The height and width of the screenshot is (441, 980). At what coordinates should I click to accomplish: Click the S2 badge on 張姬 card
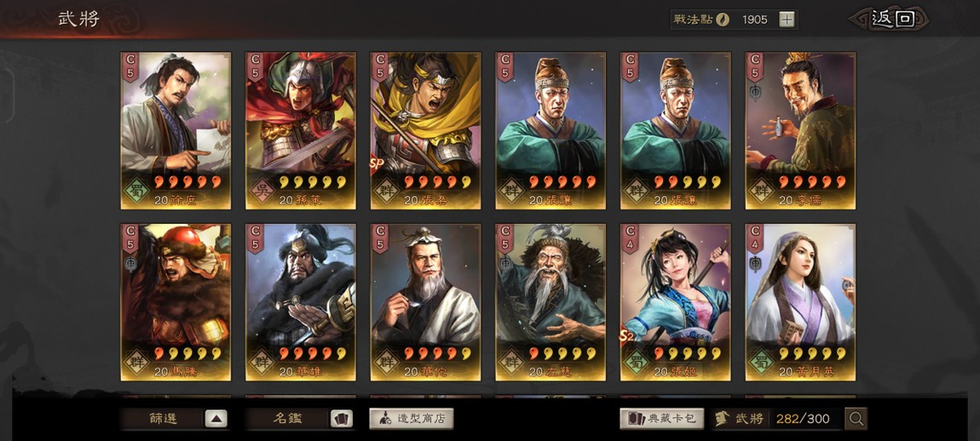[627, 337]
